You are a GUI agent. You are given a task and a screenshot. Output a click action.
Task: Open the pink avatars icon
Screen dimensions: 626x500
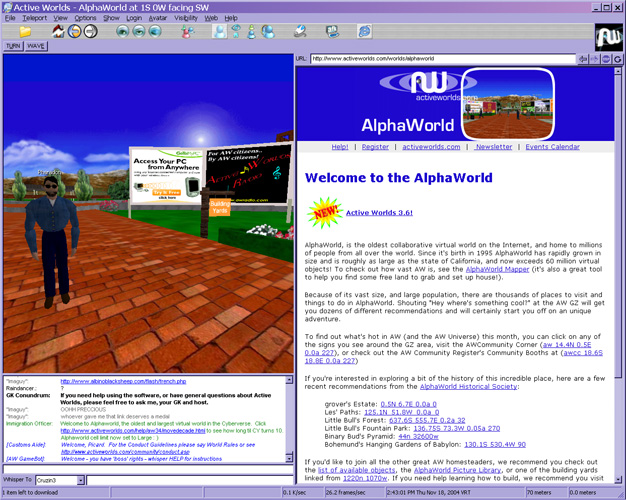pyautogui.click(x=187, y=32)
